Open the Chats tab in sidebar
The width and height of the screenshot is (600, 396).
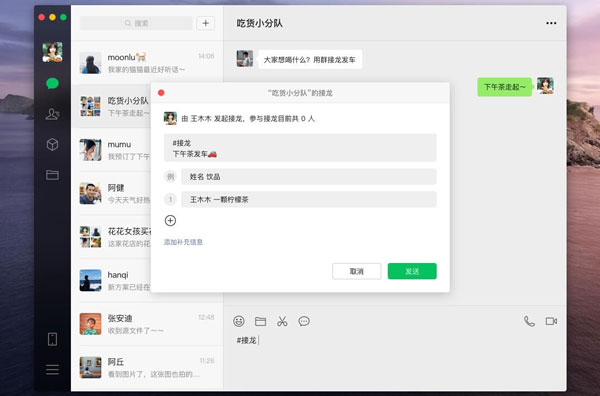pos(52,83)
